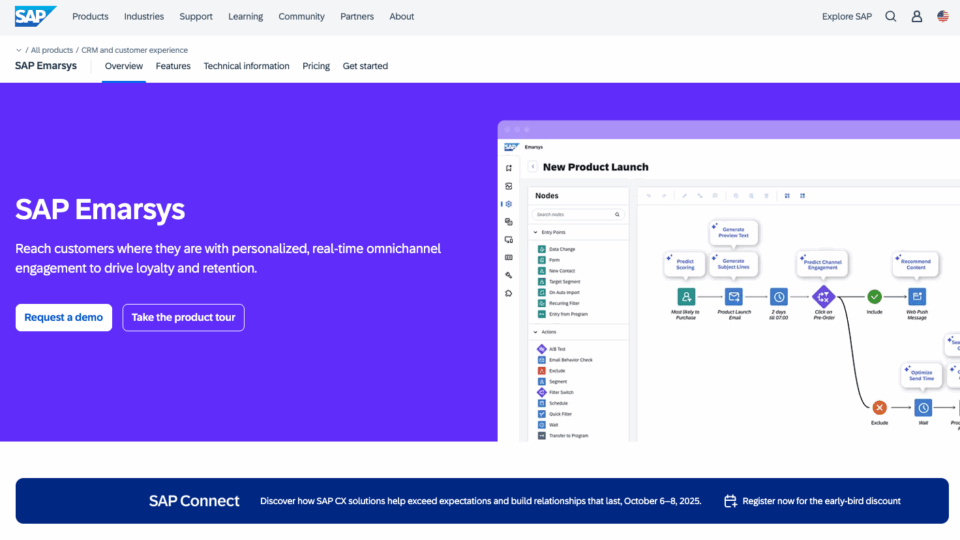
Task: Click the green Include checkmark node
Action: tap(874, 297)
